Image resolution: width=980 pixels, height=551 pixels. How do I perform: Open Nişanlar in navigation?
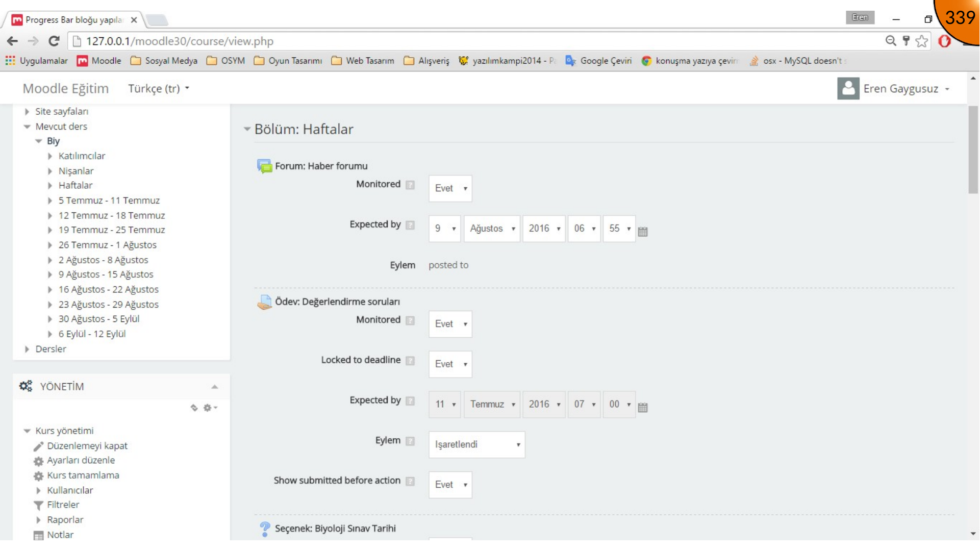click(x=76, y=171)
